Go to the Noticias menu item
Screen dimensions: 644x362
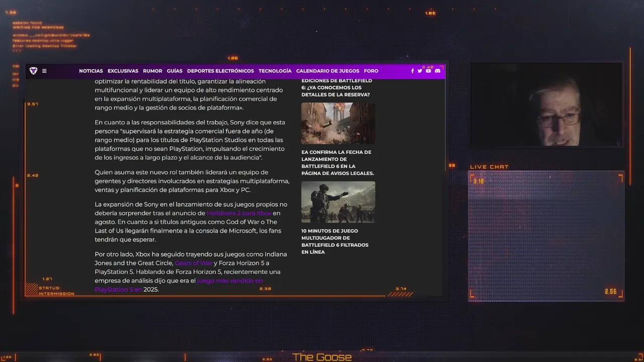(x=91, y=71)
